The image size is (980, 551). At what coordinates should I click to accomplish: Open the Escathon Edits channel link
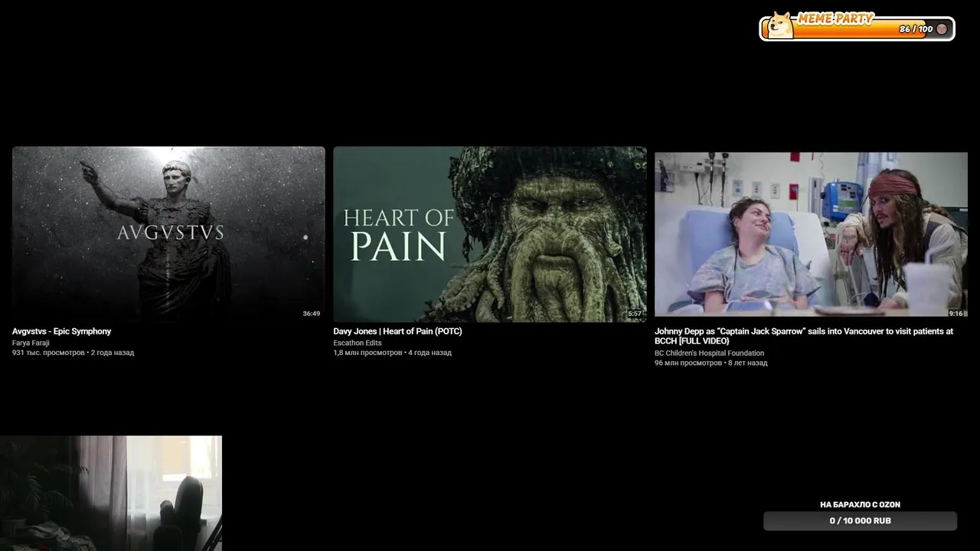[358, 343]
